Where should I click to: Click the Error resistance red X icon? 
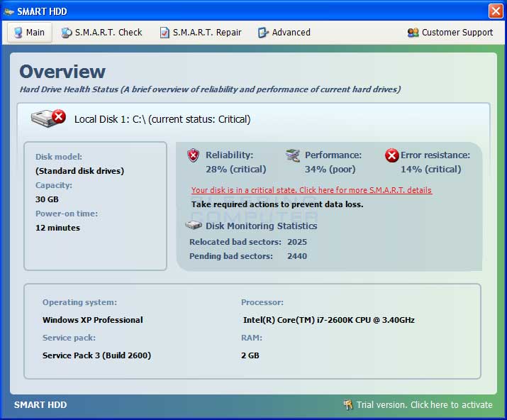point(392,155)
